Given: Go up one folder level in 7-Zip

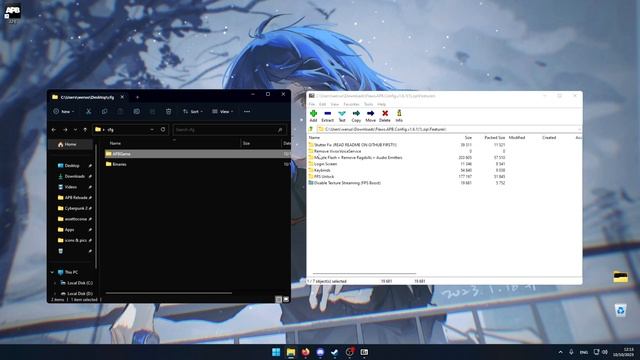Looking at the screenshot, I should coord(311,129).
